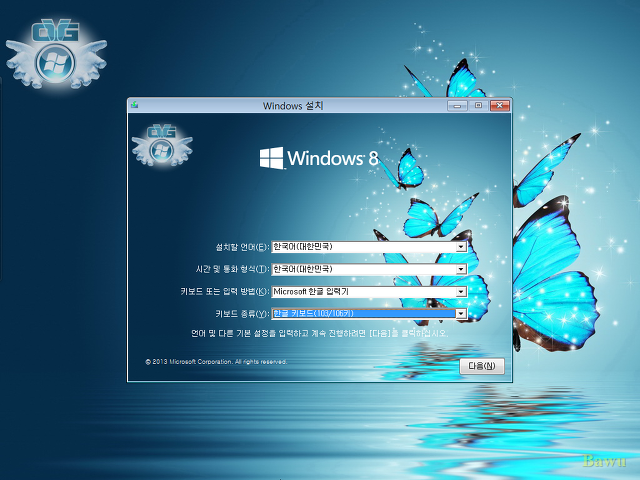The height and width of the screenshot is (480, 640).
Task: Select the Microsoft 한글 입력기 field
Action: [369, 292]
